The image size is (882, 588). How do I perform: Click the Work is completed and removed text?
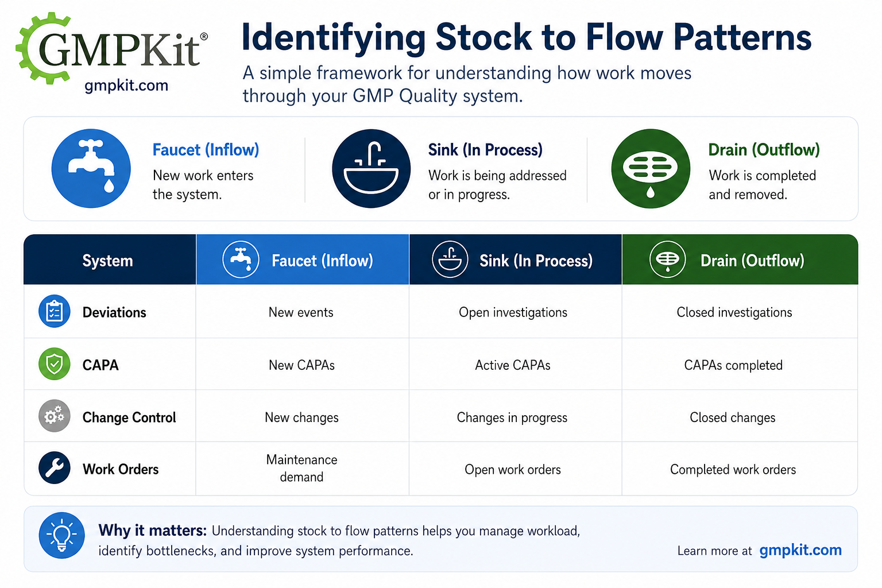click(x=762, y=185)
